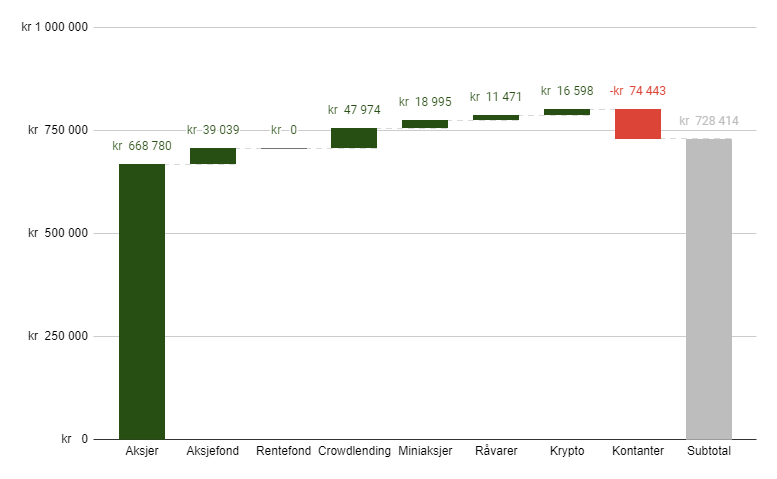This screenshot has width=777, height=479.
Task: Select the kr 728 414 grey label
Action: (x=709, y=121)
